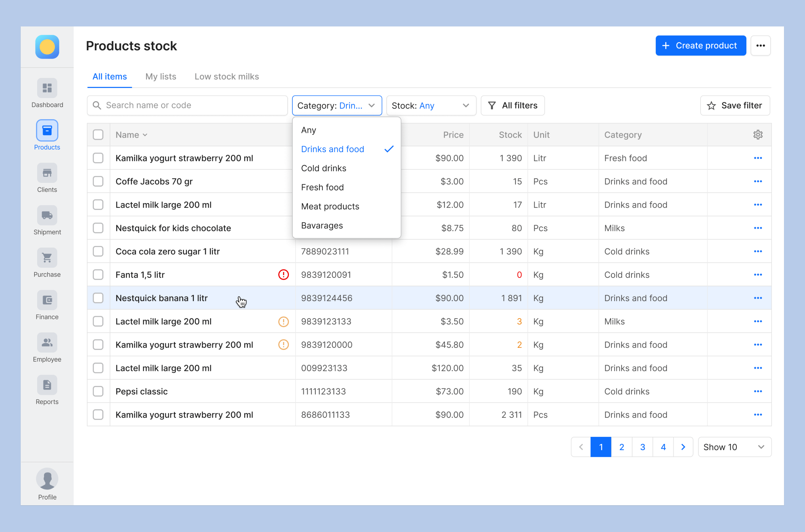Check the Coca cola zero sugar row

pyautogui.click(x=98, y=251)
